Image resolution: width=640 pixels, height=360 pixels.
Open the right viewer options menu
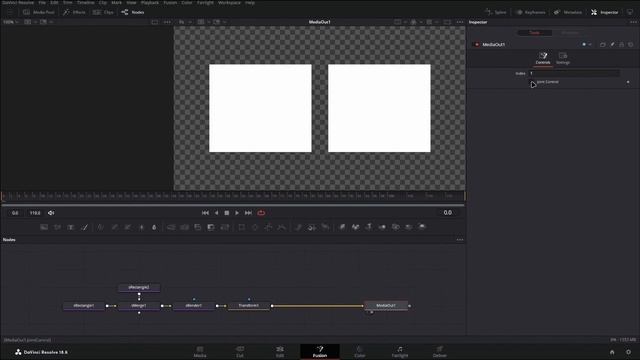[x=460, y=22]
